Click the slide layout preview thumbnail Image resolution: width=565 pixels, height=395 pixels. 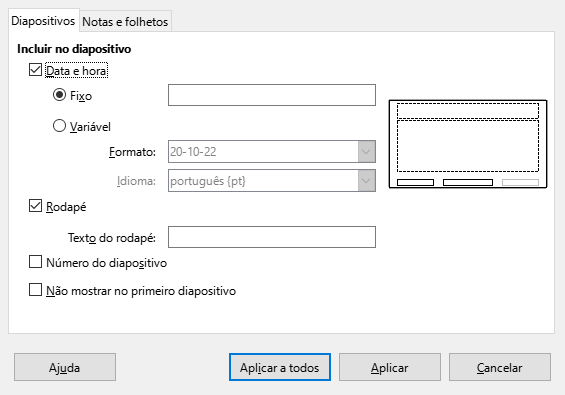click(x=468, y=144)
